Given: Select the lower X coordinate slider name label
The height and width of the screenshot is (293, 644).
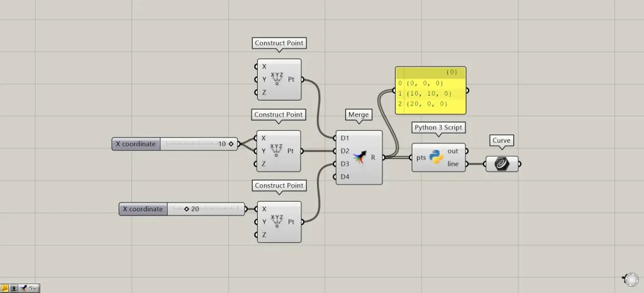Looking at the screenshot, I should pos(143,209).
